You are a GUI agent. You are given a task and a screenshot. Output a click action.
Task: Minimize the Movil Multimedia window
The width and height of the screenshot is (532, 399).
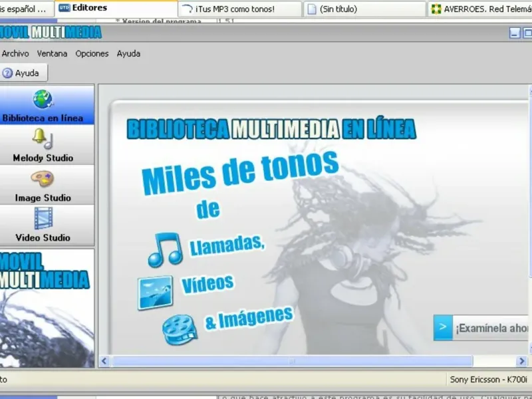point(515,33)
